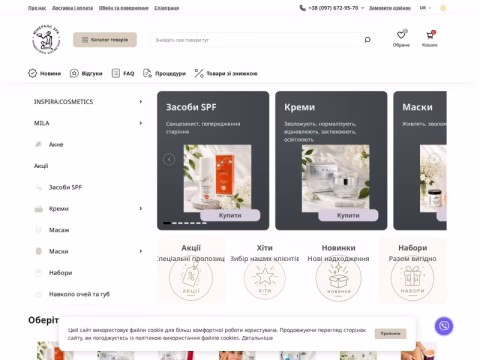Image resolution: width=480 pixels, height=360 pixels.
Task: Click Купити on the Креми card
Action: pyautogui.click(x=348, y=215)
